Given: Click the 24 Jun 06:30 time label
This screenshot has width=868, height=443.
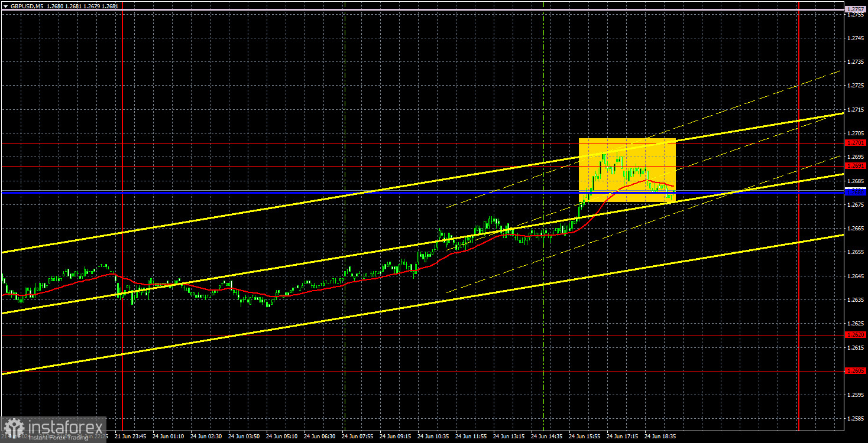Looking at the screenshot, I should click(x=321, y=437).
